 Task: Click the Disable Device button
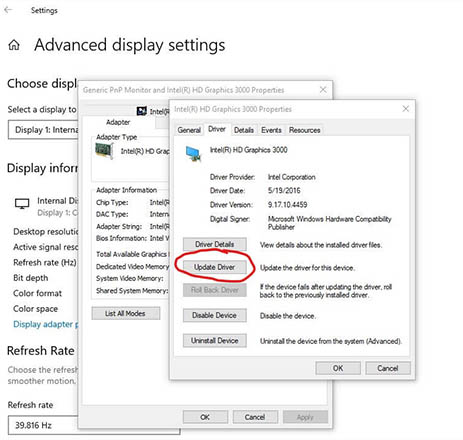pos(215,315)
